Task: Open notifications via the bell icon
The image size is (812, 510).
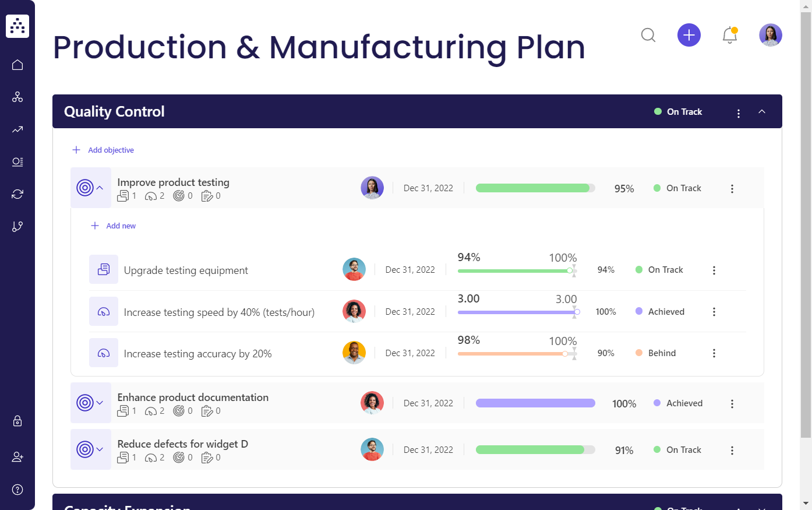Action: coord(730,35)
